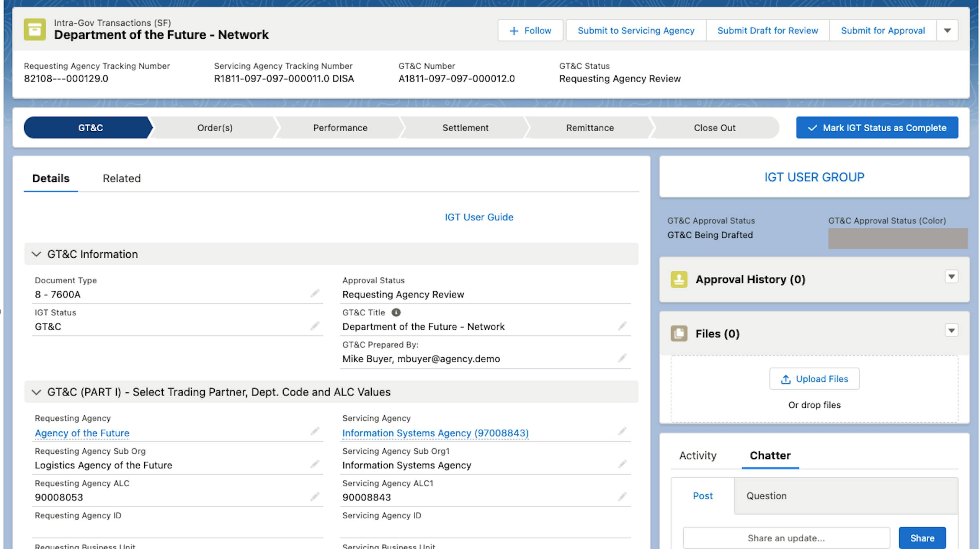980x549 pixels.
Task: Switch to the Related tab
Action: coord(121,178)
